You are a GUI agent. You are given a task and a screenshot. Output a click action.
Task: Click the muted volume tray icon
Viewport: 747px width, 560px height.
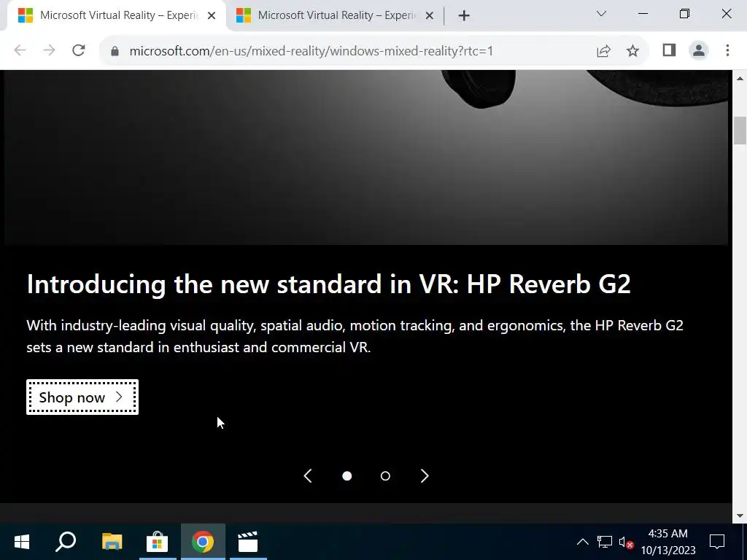[x=626, y=542]
